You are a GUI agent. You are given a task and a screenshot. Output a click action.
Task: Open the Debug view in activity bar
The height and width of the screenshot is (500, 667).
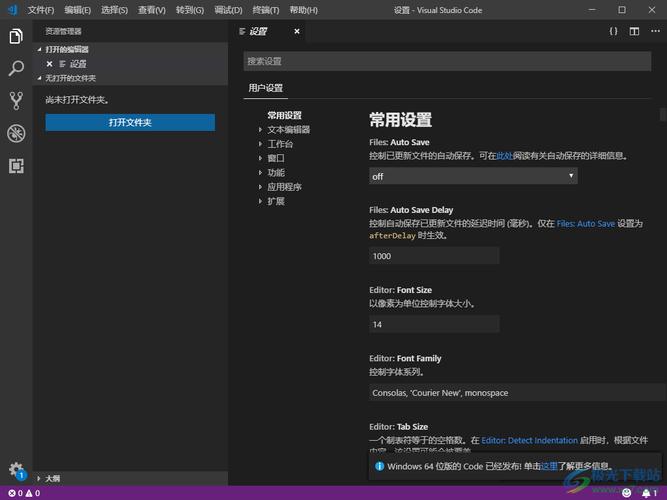[x=16, y=133]
